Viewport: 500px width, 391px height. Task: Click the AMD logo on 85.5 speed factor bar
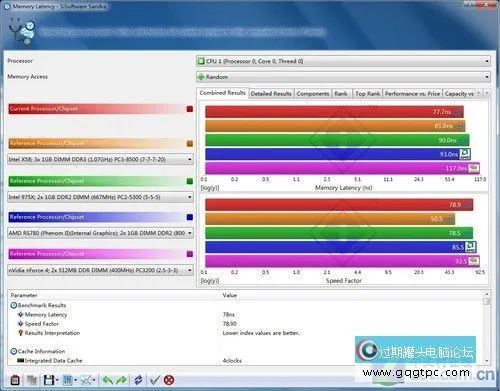point(471,247)
